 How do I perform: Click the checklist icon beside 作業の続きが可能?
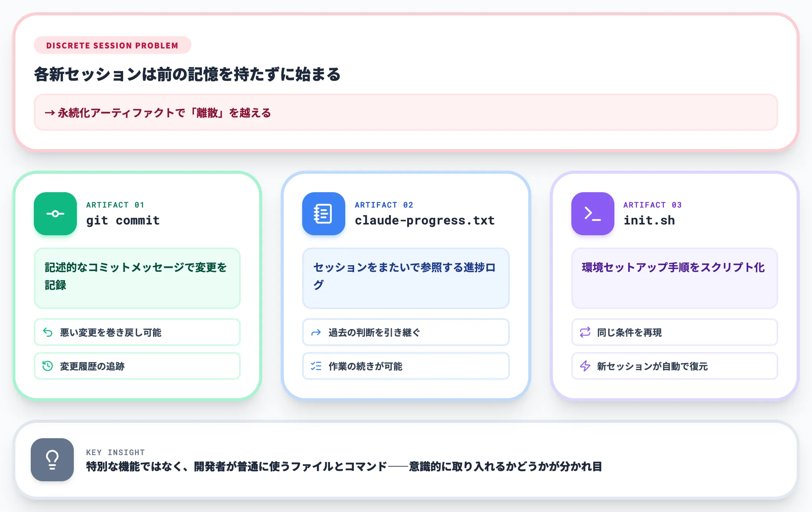316,366
